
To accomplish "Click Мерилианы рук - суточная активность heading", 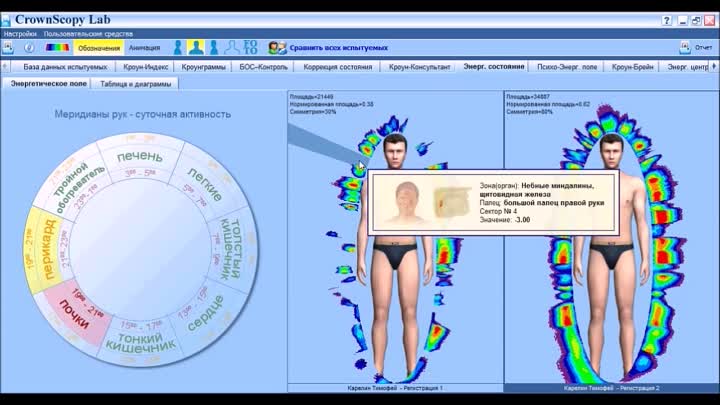I will 142,114.
